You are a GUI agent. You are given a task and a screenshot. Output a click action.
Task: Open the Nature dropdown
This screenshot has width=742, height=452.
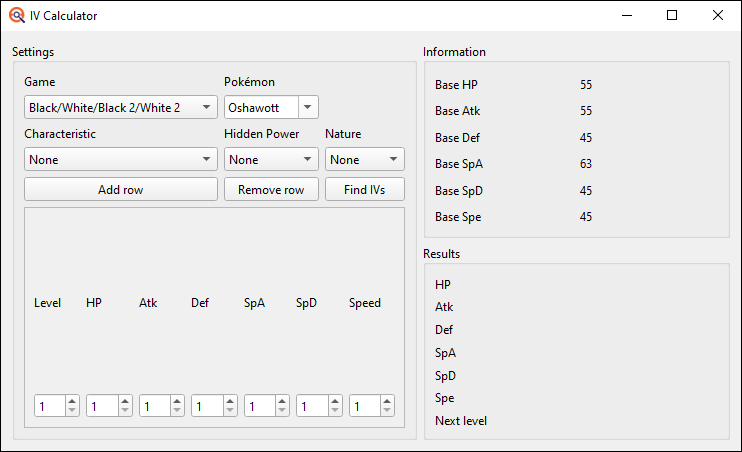click(x=365, y=160)
